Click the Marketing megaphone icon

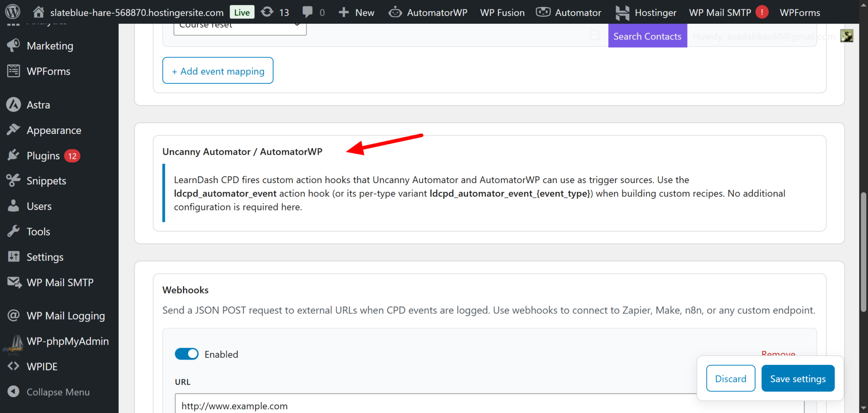click(14, 45)
